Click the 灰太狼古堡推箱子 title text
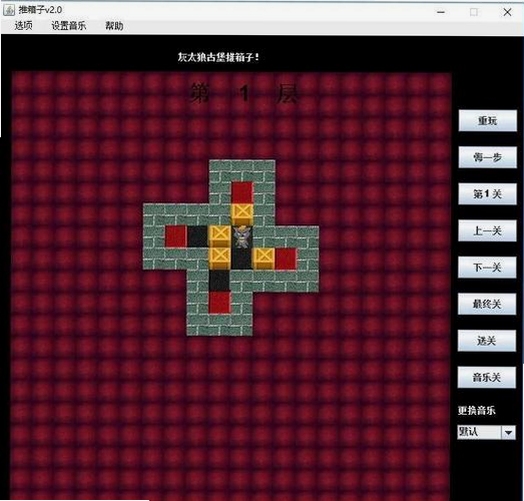Screen dimensions: 524x501 coord(219,57)
